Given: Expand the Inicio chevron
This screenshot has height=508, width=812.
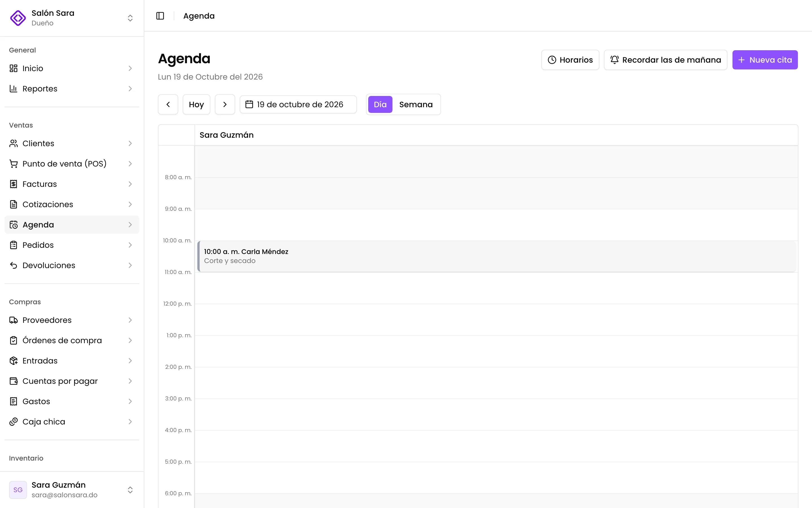Looking at the screenshot, I should click(x=130, y=68).
